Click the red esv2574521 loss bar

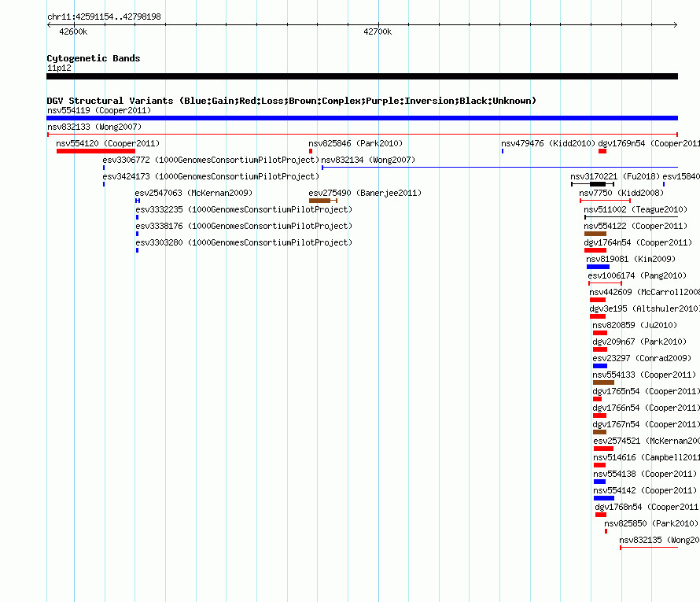click(x=603, y=449)
